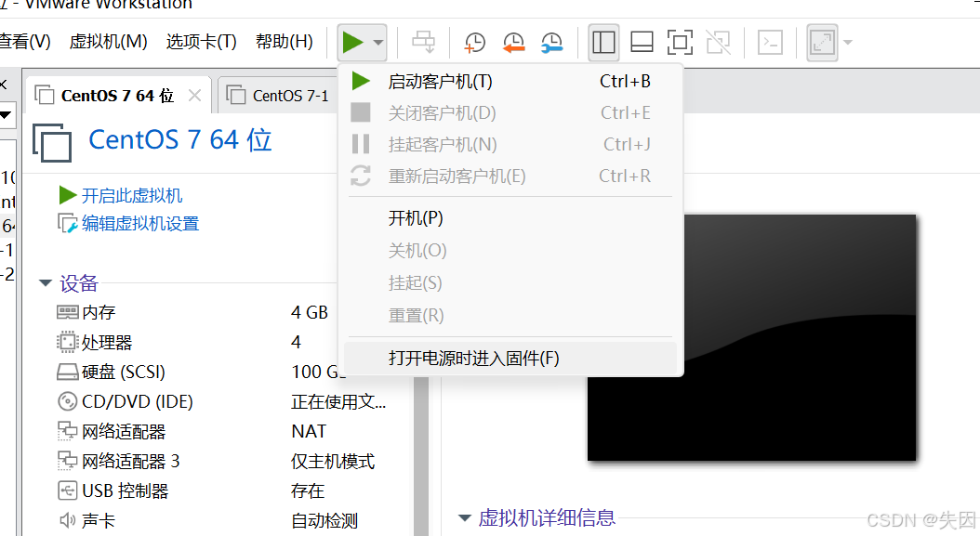Open the 虚拟机(M) menu
This screenshot has height=536, width=980.
(108, 42)
